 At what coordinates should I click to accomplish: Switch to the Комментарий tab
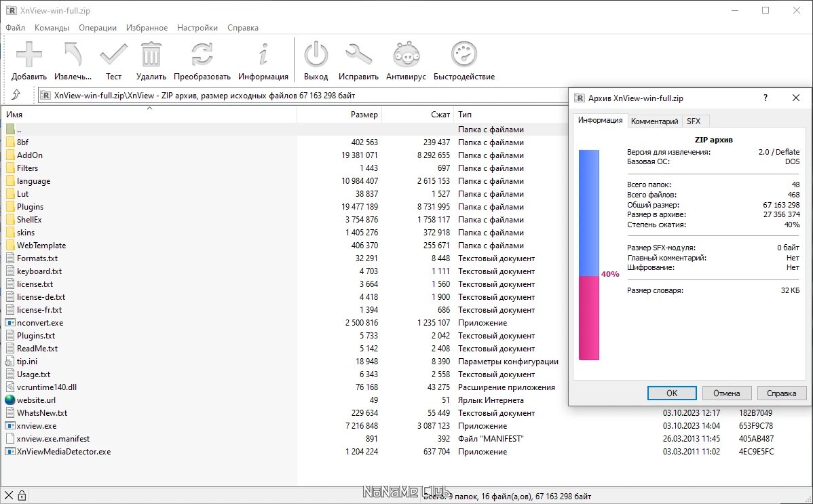tap(654, 121)
